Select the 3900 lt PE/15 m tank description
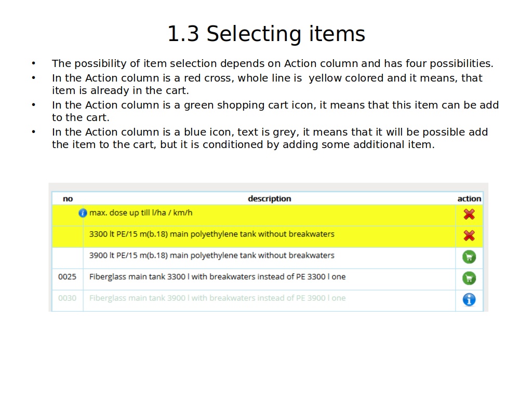 211,256
